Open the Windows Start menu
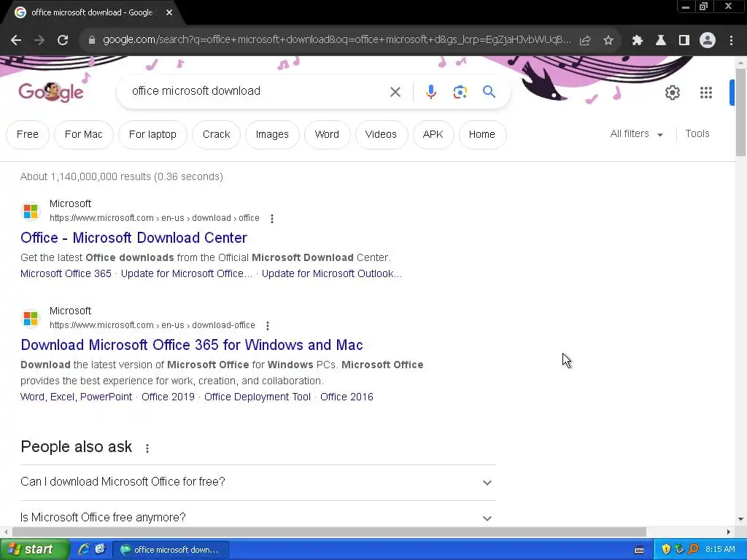 click(x=34, y=550)
